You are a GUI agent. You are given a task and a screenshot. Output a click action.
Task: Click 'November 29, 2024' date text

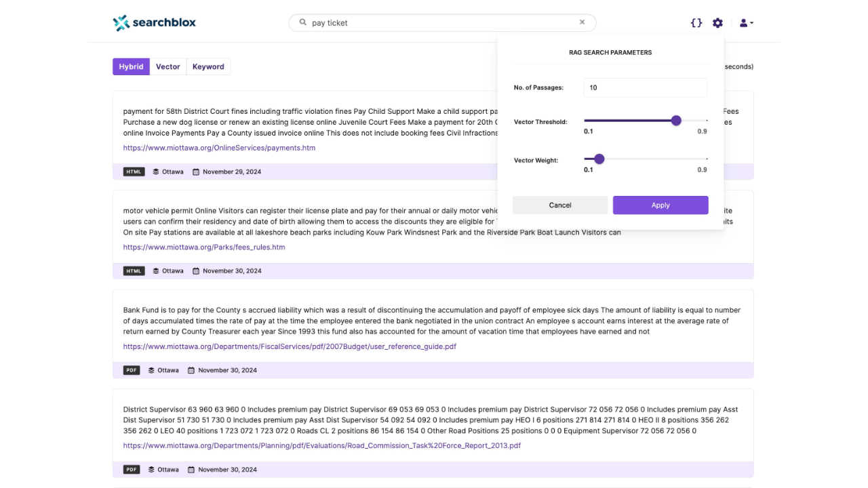pos(232,172)
